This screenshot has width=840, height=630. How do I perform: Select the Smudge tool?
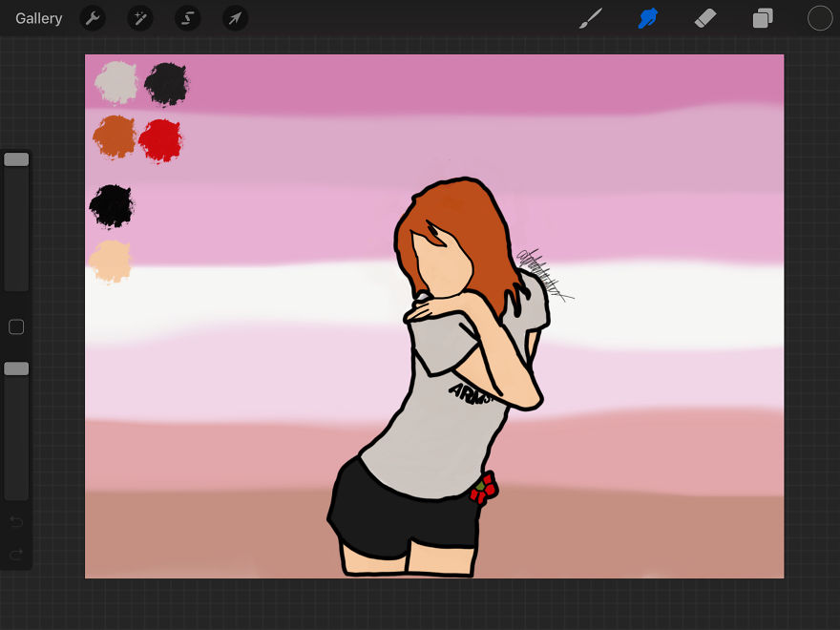(648, 18)
